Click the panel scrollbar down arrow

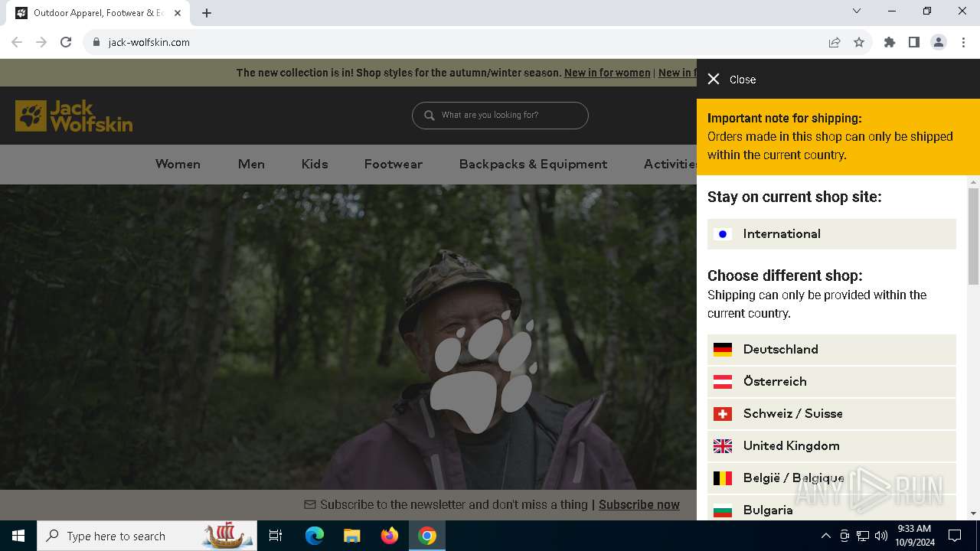pyautogui.click(x=974, y=514)
